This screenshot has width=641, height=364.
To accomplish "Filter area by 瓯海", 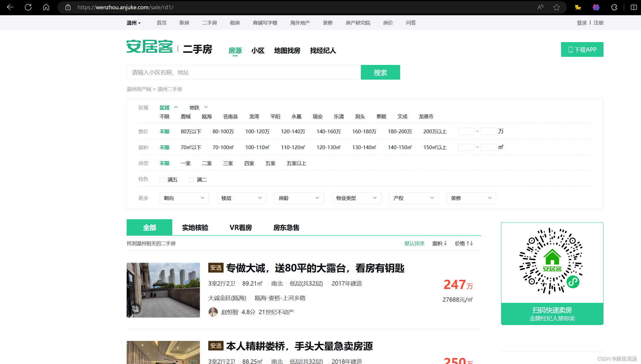I will click(x=207, y=117).
